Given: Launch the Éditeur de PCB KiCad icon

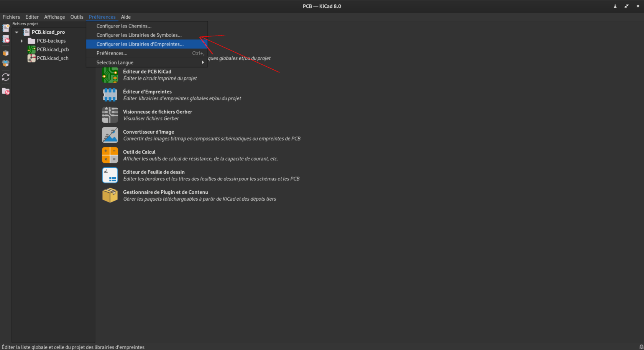Looking at the screenshot, I should tap(110, 75).
